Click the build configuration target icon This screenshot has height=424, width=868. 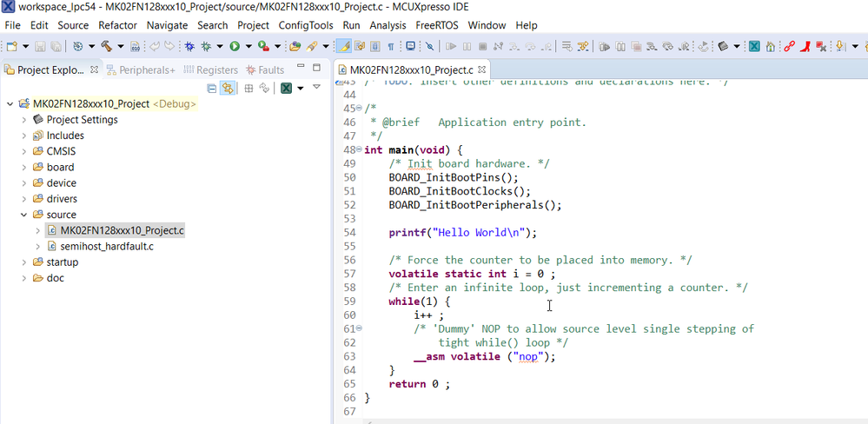78,47
